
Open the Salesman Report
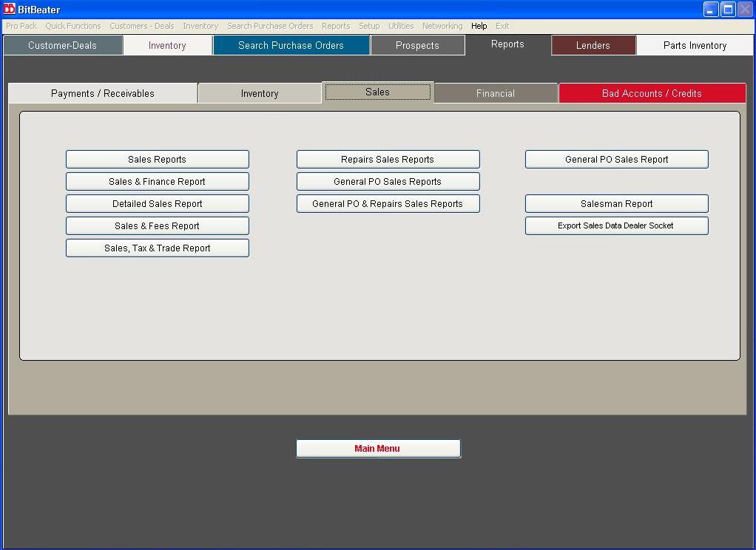coord(616,203)
